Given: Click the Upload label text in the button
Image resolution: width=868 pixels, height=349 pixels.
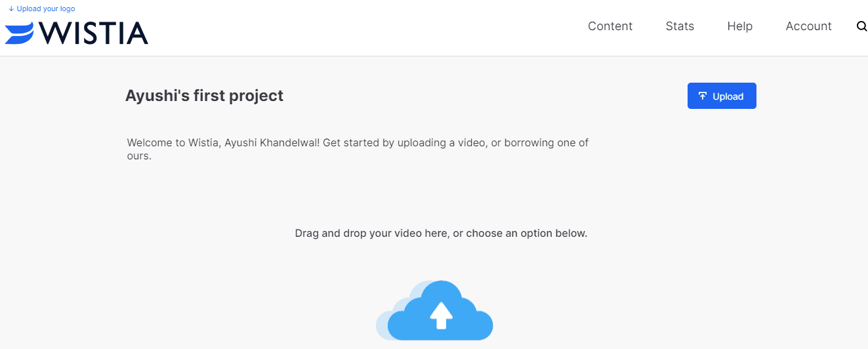Looking at the screenshot, I should pos(728,96).
